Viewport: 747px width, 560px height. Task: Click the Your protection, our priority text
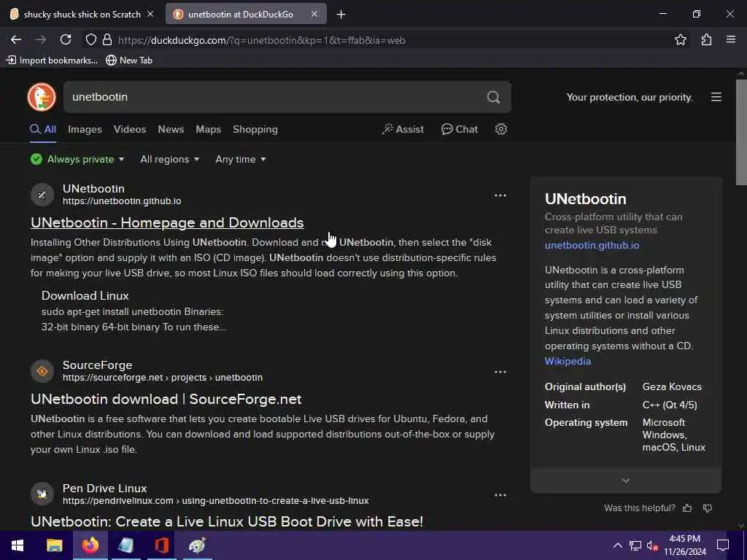630,97
